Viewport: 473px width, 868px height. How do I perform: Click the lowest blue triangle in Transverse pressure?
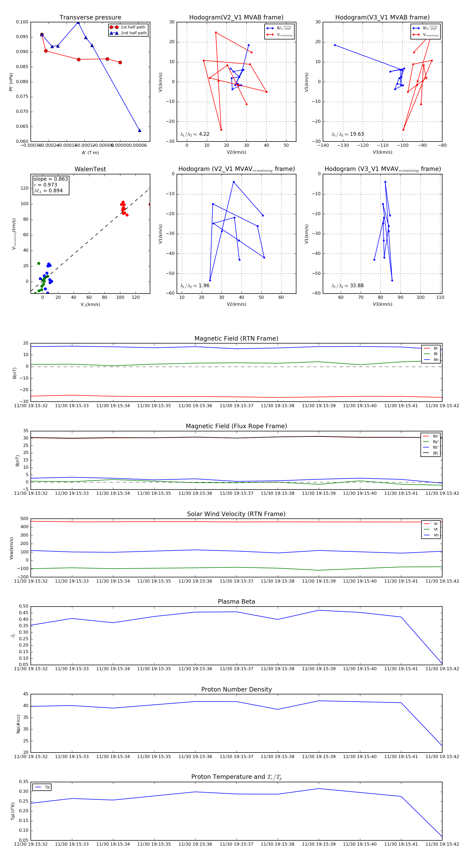[x=139, y=130]
